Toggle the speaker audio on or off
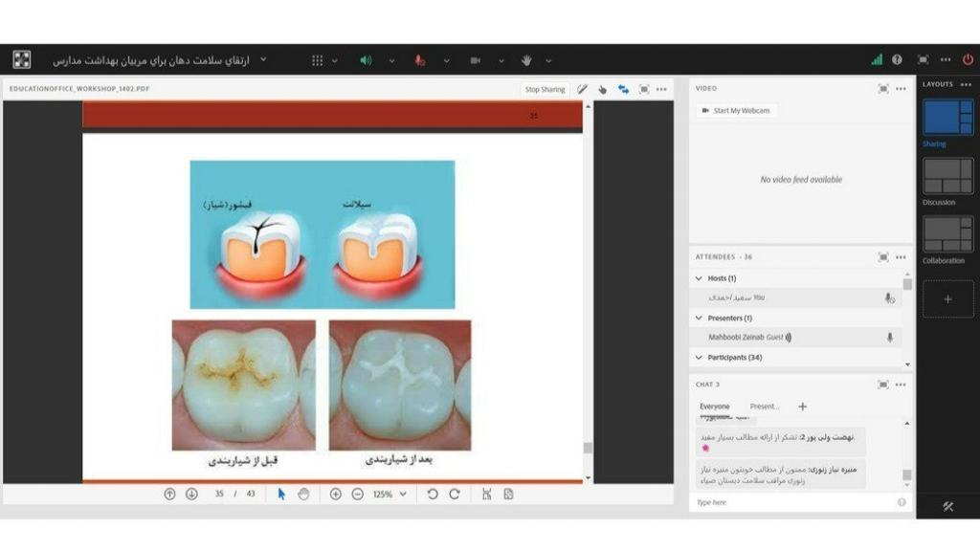This screenshot has height=550, width=980. point(366,60)
